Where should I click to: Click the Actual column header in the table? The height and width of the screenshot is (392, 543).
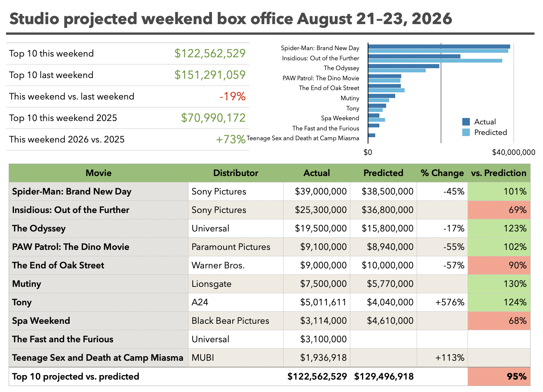point(317,173)
